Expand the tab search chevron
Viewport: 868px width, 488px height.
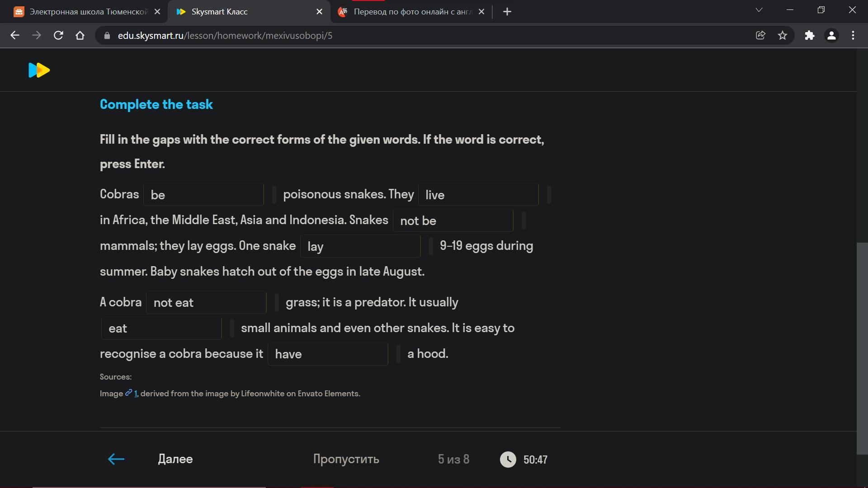click(759, 10)
